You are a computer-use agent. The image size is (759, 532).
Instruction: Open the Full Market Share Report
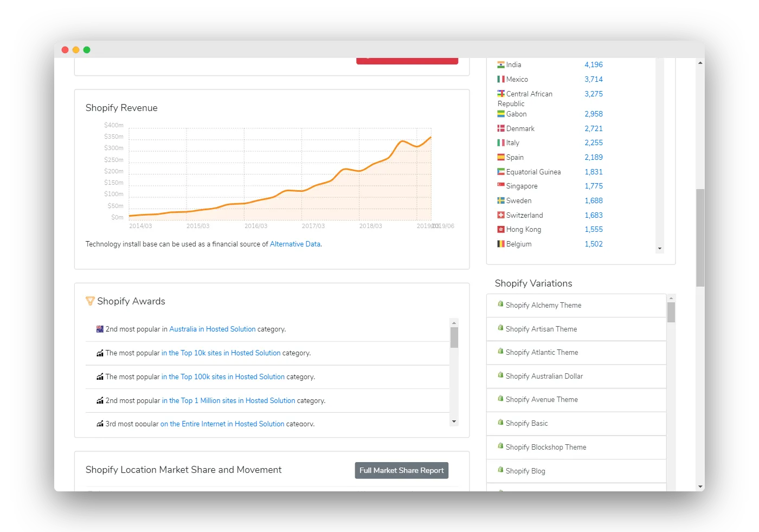pos(401,470)
